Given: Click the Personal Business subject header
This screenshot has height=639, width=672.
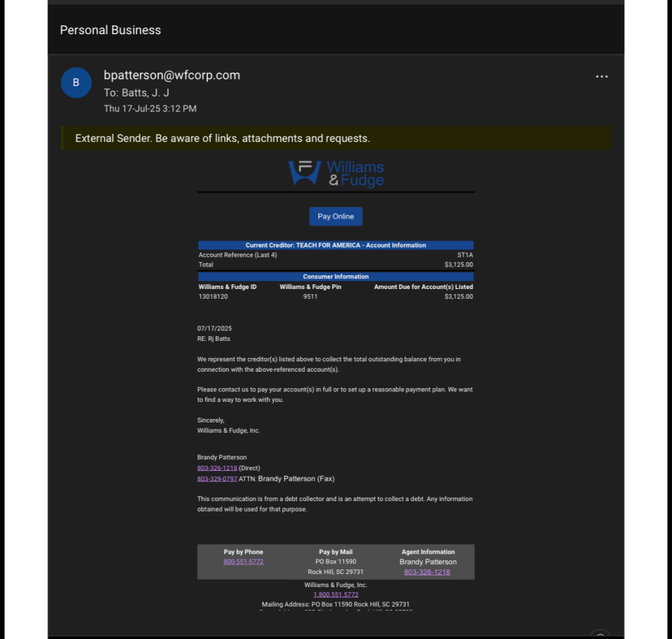Looking at the screenshot, I should (x=110, y=30).
